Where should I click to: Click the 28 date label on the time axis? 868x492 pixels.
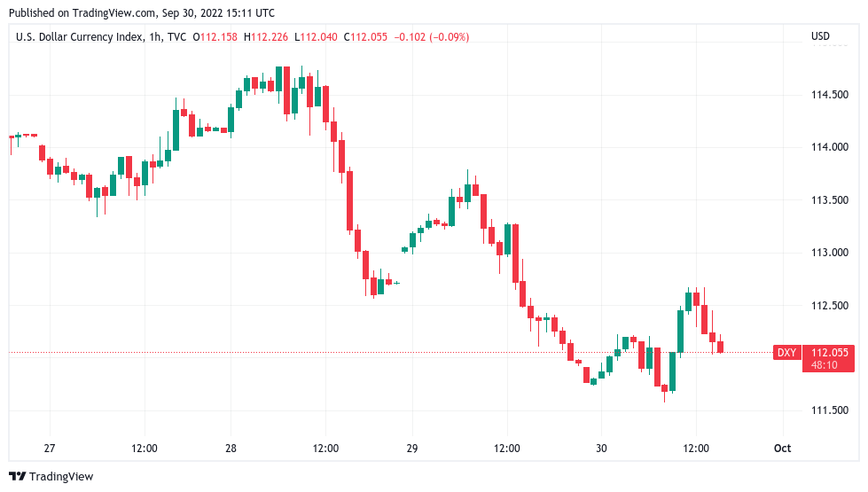pos(231,448)
